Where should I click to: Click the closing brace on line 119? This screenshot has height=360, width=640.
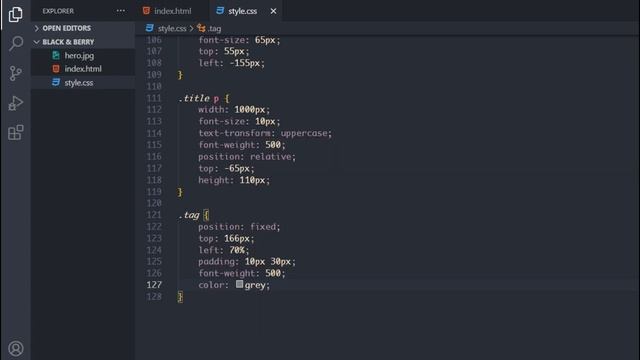pos(180,192)
